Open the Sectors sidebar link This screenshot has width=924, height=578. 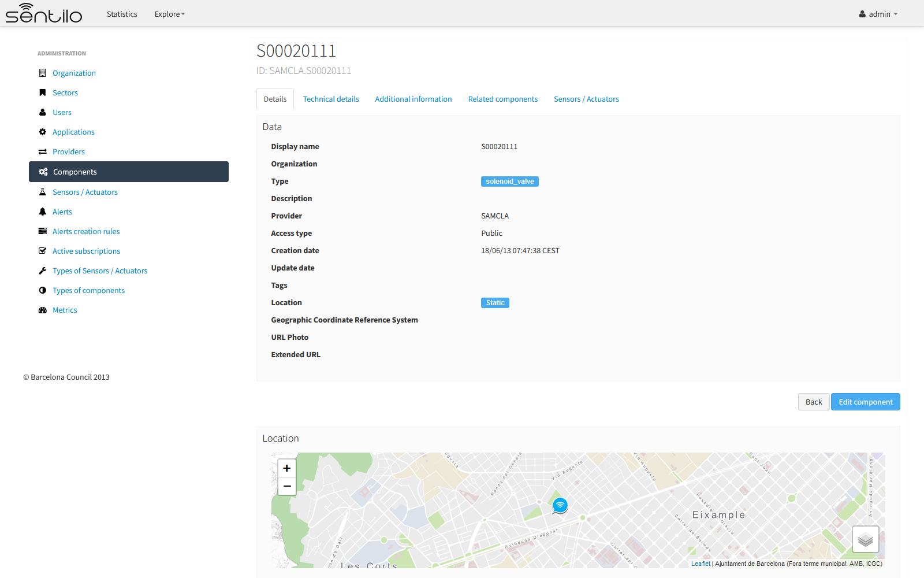point(65,92)
